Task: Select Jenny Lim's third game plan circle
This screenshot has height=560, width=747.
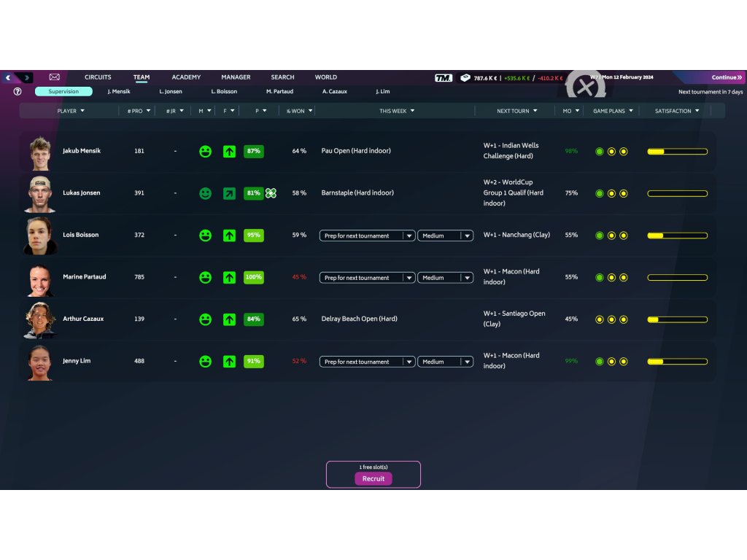Action: (x=623, y=362)
